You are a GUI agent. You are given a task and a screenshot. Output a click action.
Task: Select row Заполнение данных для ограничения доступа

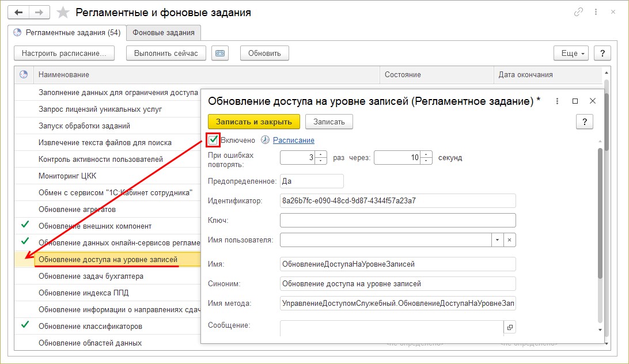(x=108, y=92)
